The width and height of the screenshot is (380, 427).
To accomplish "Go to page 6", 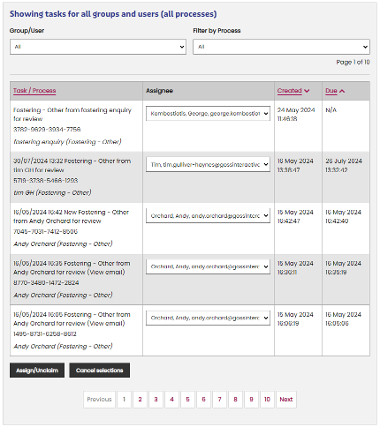I will 204,399.
